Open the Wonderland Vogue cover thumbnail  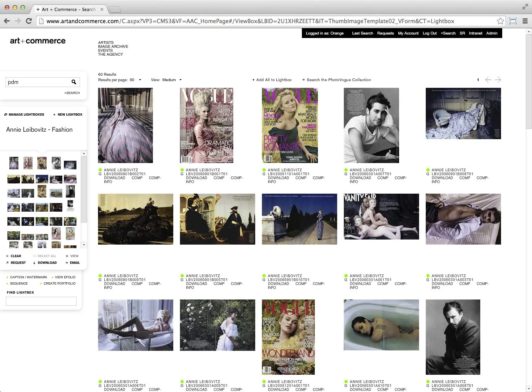(x=288, y=337)
